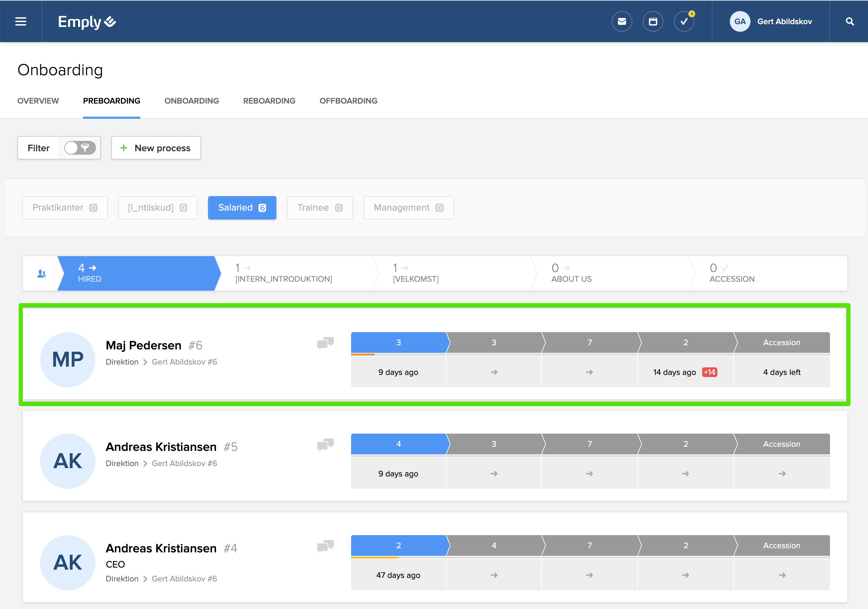868x609 pixels.
Task: Open Maj Pedersen's profile name link
Action: [x=143, y=345]
